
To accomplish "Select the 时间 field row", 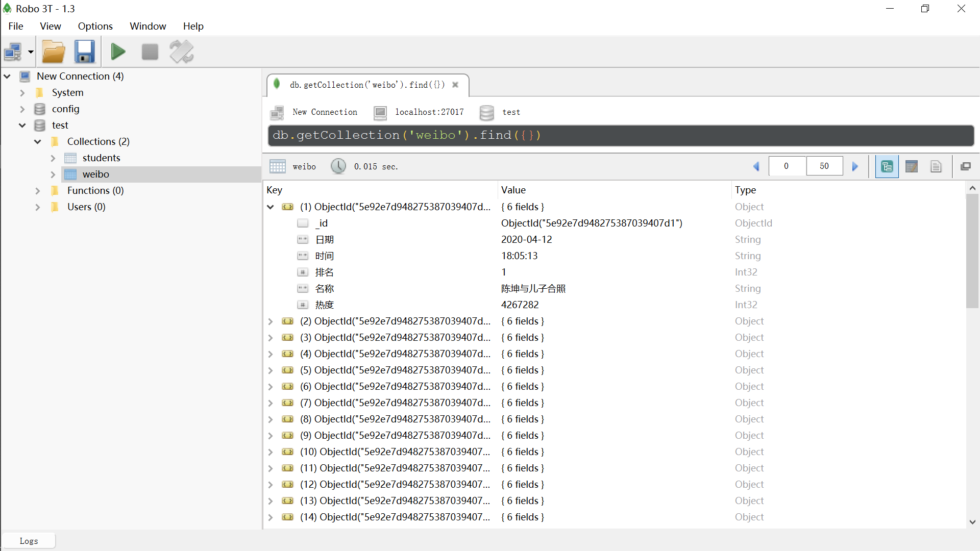I will click(x=615, y=256).
